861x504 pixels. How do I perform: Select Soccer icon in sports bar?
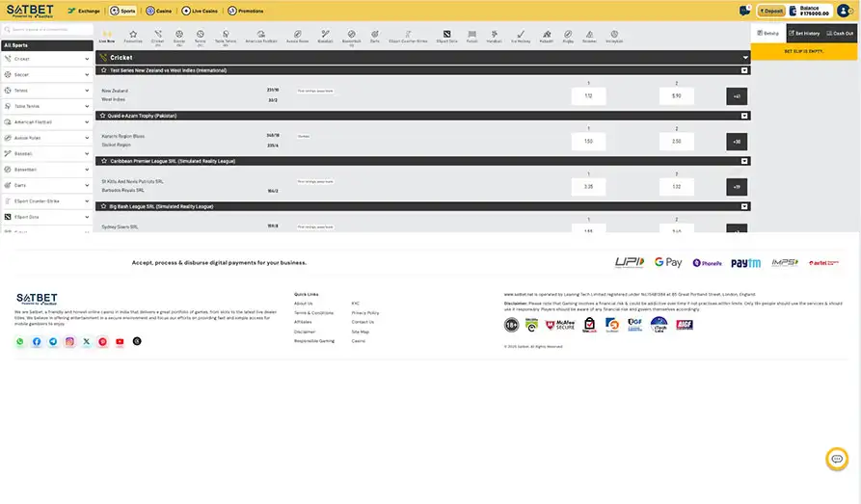[x=179, y=37]
